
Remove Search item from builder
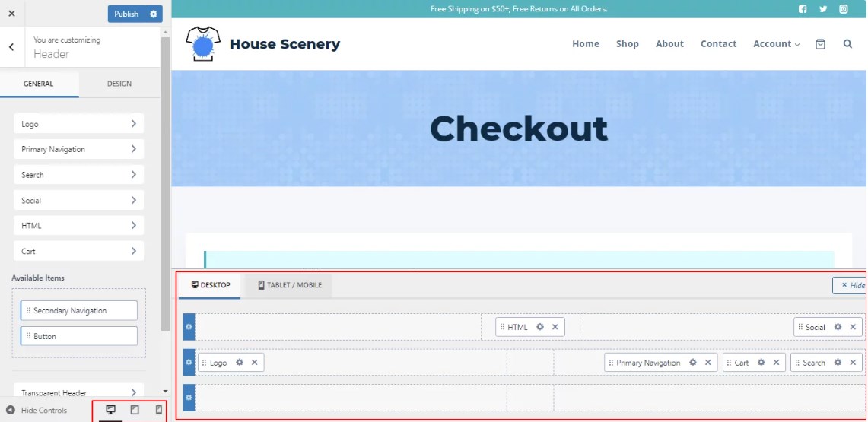coord(853,362)
